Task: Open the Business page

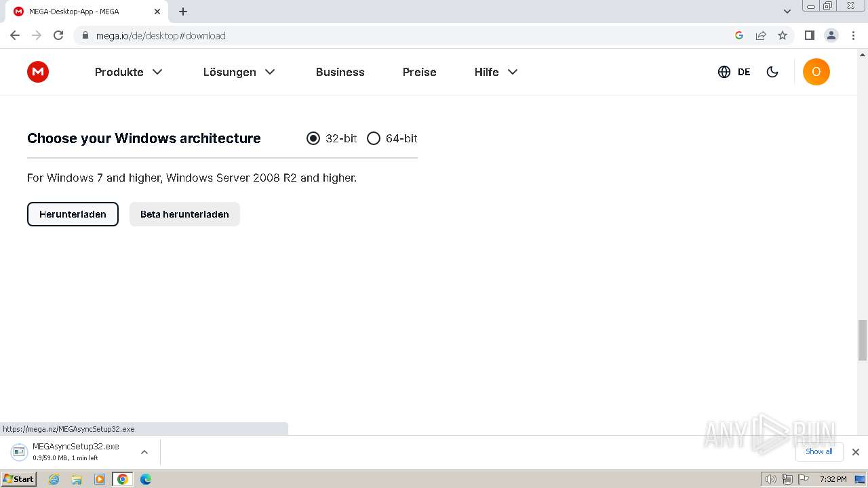Action: (340, 72)
